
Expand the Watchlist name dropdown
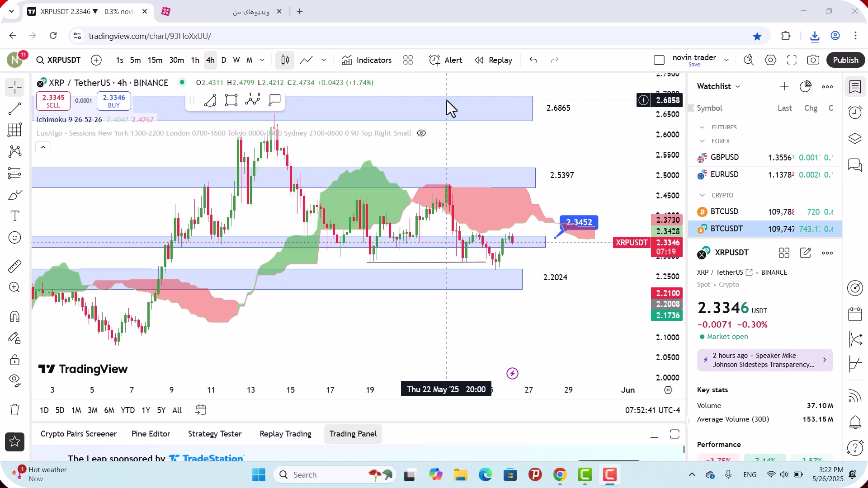pyautogui.click(x=719, y=86)
